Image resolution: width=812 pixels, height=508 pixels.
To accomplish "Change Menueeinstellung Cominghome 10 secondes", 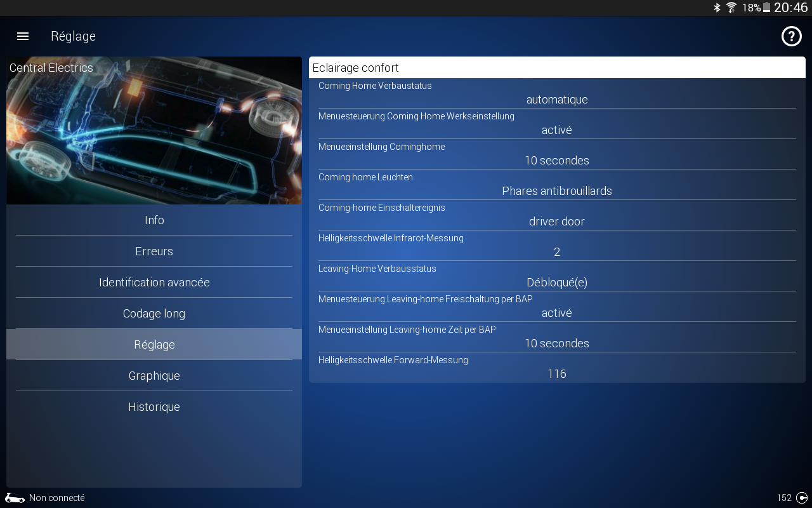I will (x=557, y=154).
